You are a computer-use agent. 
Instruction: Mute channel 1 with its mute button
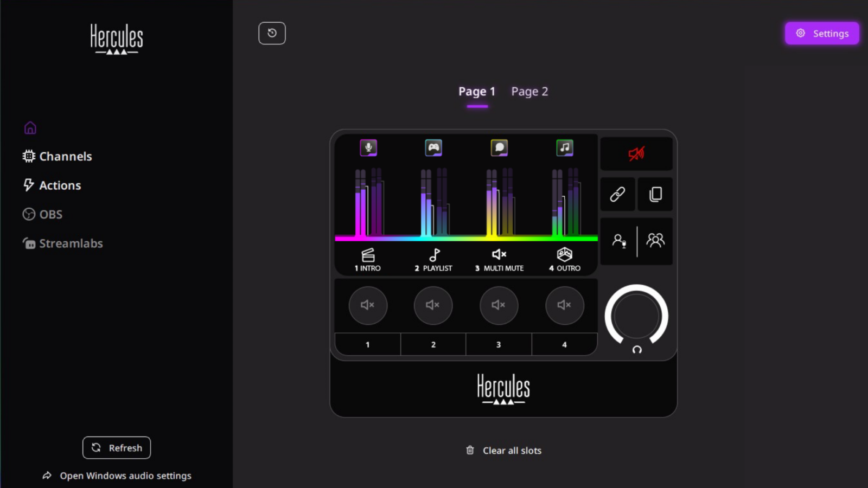[x=368, y=305]
